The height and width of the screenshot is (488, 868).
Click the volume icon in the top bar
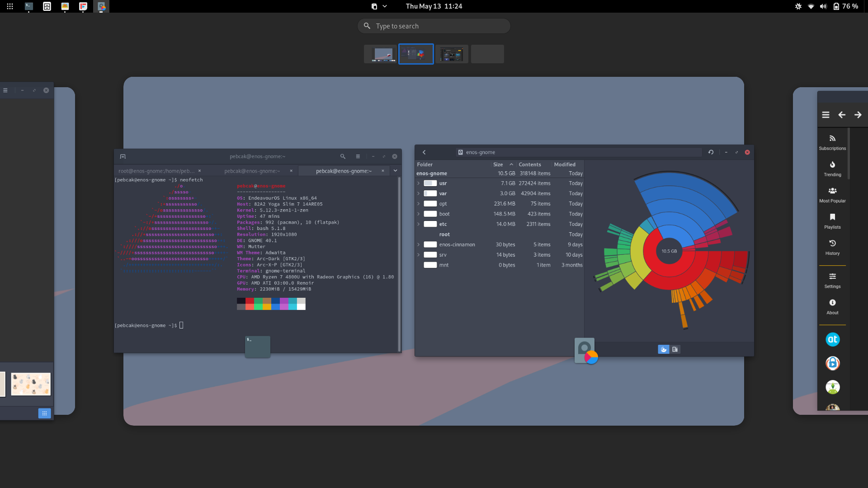(824, 6)
